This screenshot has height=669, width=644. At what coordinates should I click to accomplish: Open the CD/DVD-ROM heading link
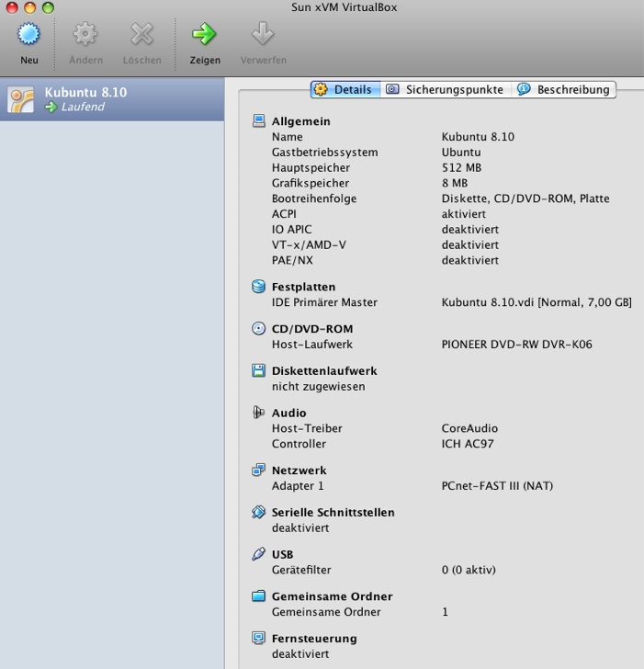click(312, 329)
